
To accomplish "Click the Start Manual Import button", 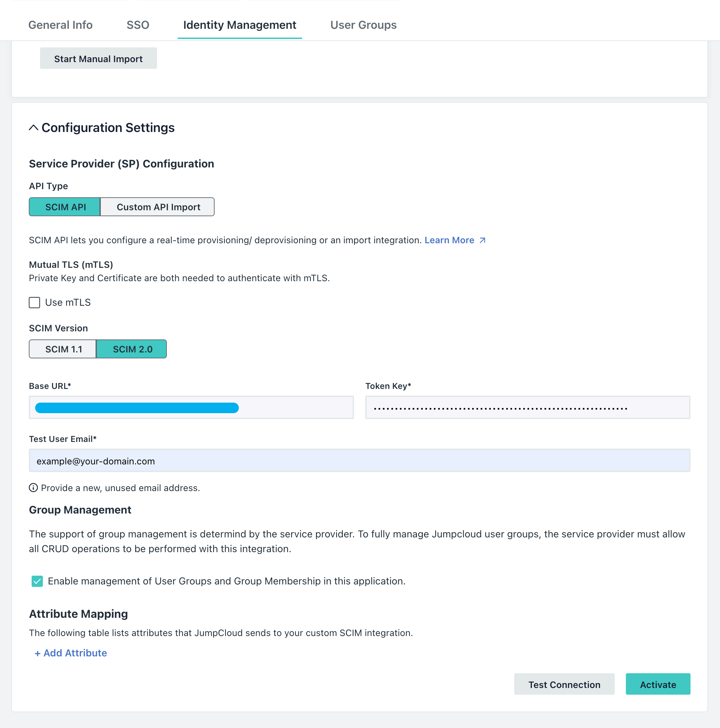I will (98, 58).
